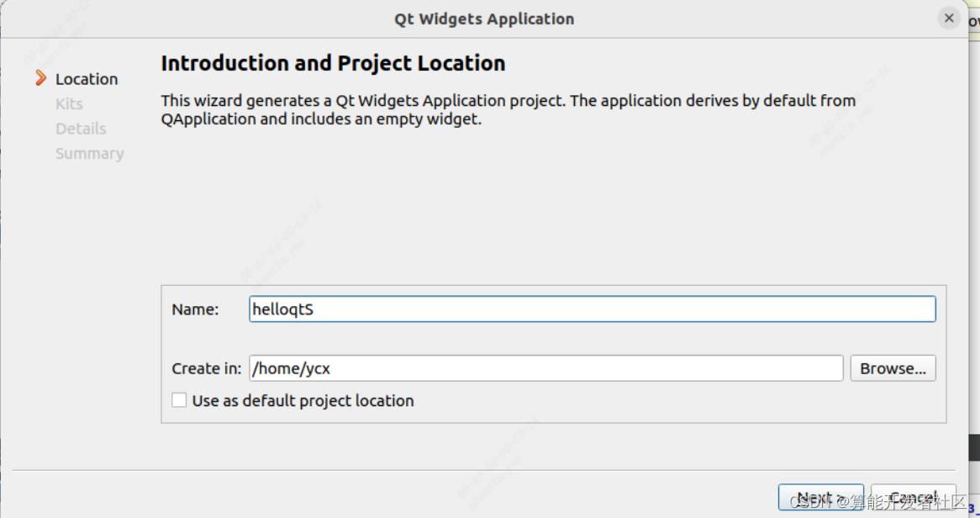Close the Qt Widgets Application dialog
This screenshot has height=518, width=980.
(x=949, y=18)
